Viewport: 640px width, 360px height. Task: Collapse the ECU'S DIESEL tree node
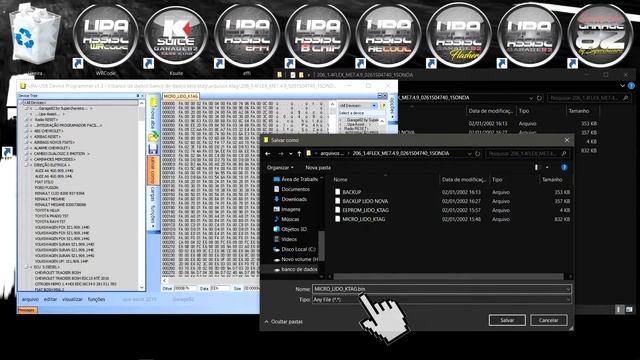(27, 267)
